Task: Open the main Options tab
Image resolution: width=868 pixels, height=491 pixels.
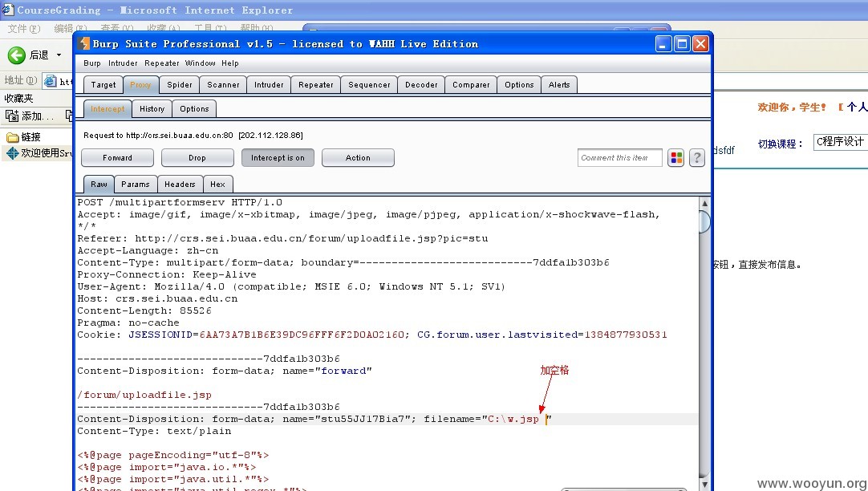Action: (x=519, y=85)
